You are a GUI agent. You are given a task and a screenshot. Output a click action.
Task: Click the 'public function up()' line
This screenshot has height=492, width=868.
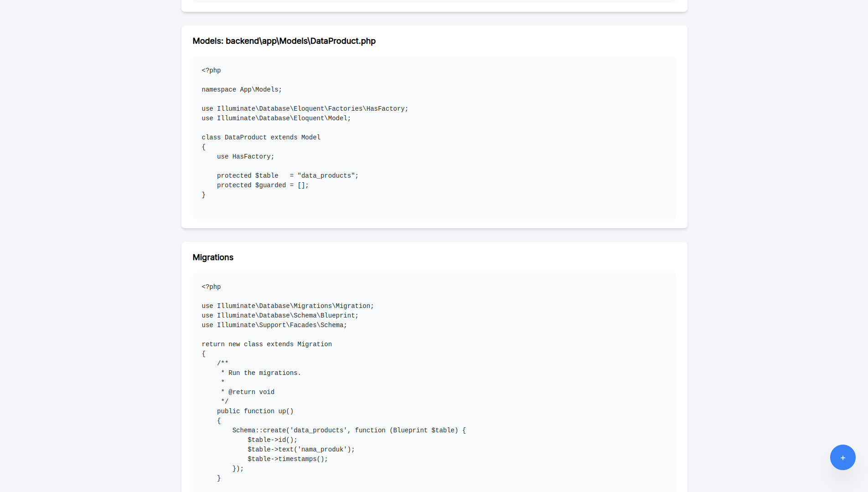(x=255, y=411)
